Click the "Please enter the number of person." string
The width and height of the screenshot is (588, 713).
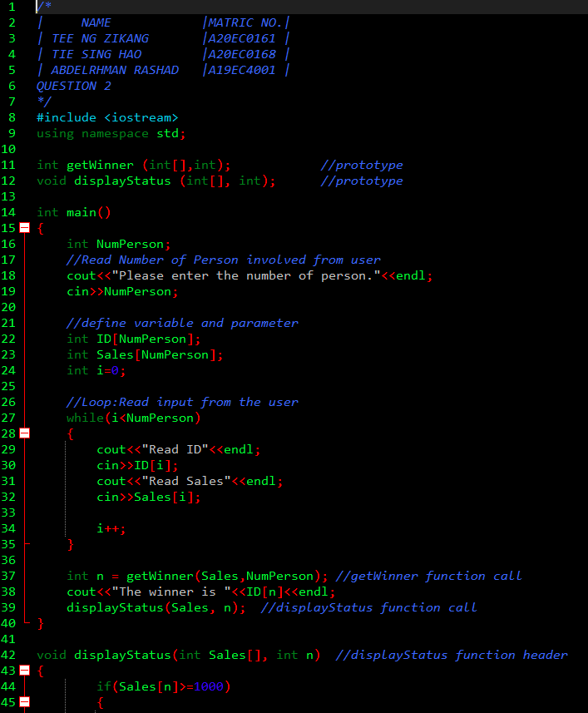click(246, 275)
